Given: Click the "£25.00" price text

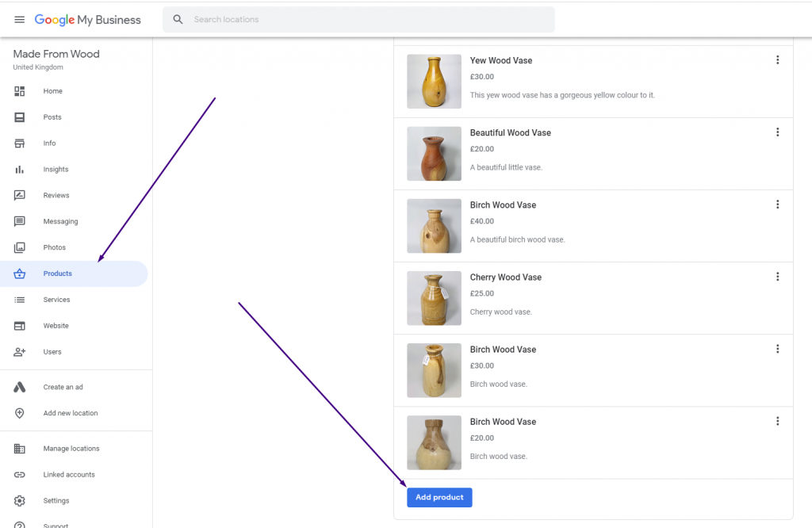Looking at the screenshot, I should tap(481, 293).
